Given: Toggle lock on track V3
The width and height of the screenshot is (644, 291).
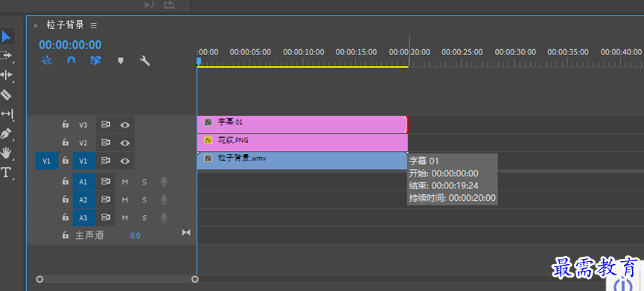Looking at the screenshot, I should pyautogui.click(x=65, y=124).
